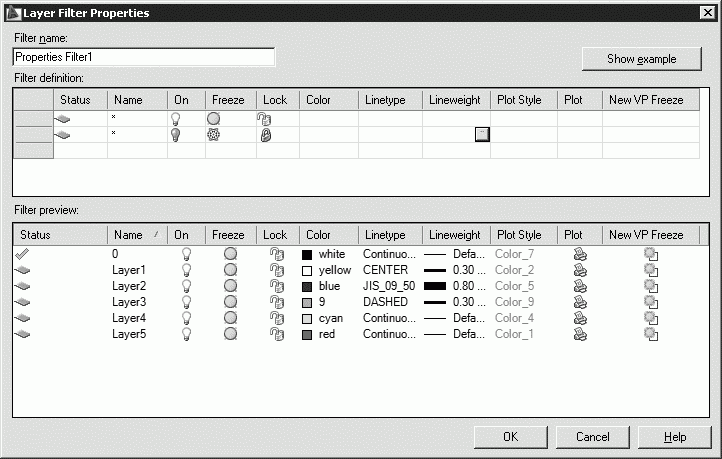Open the Lineweight picker button in second filter row
Image resolution: width=722 pixels, height=459 pixels.
[x=482, y=135]
